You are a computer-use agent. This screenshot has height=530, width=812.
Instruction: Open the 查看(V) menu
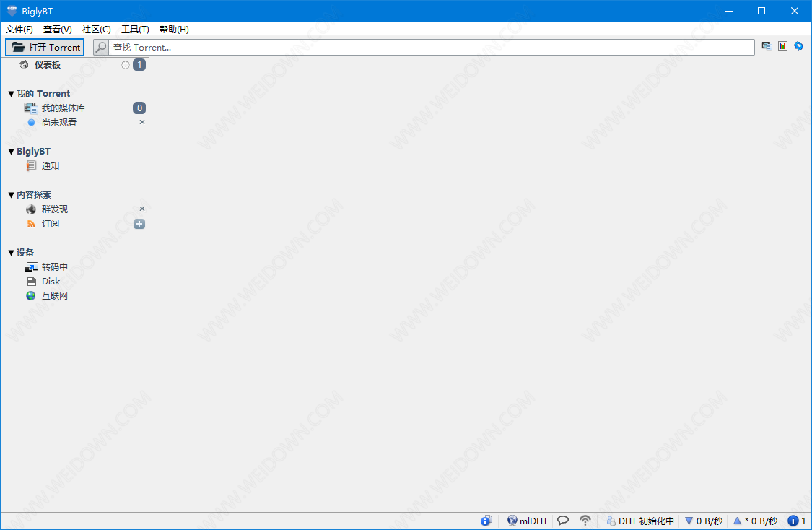(58, 30)
